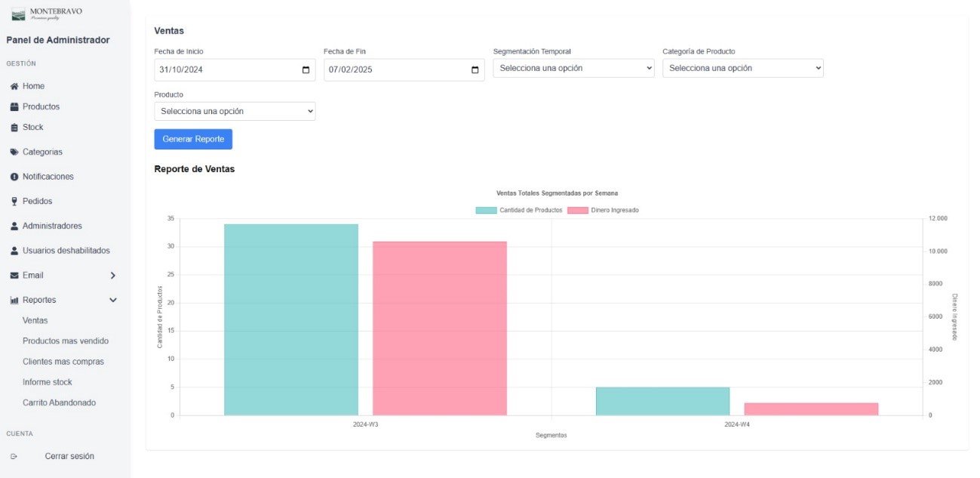Open calendar picker for Fecha de Inicio
This screenshot has height=478, width=980.
tap(306, 70)
